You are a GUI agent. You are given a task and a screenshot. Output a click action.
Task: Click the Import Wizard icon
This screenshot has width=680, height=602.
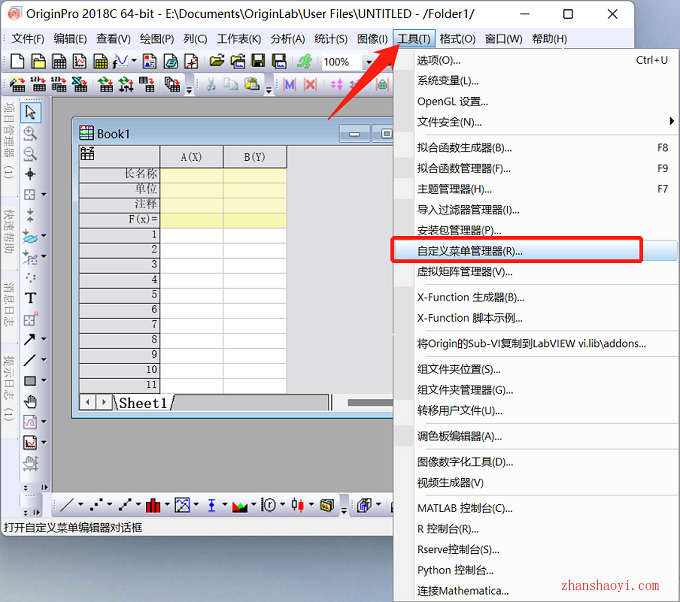point(17,84)
